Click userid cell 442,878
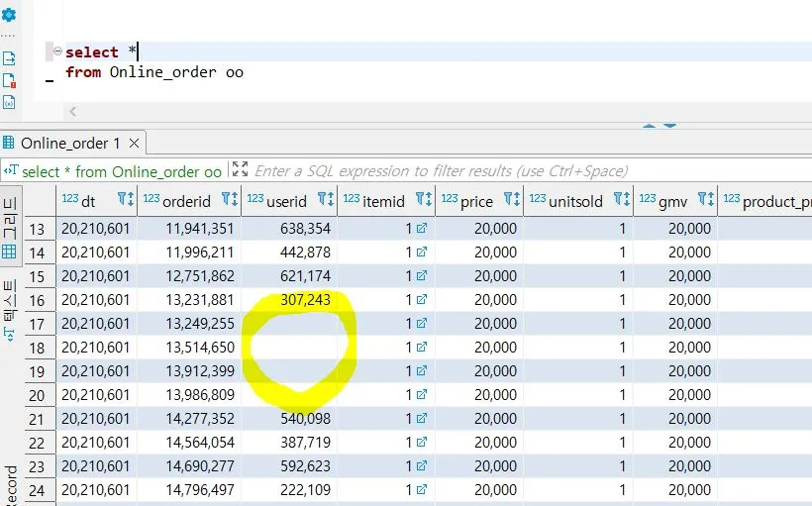 289,253
